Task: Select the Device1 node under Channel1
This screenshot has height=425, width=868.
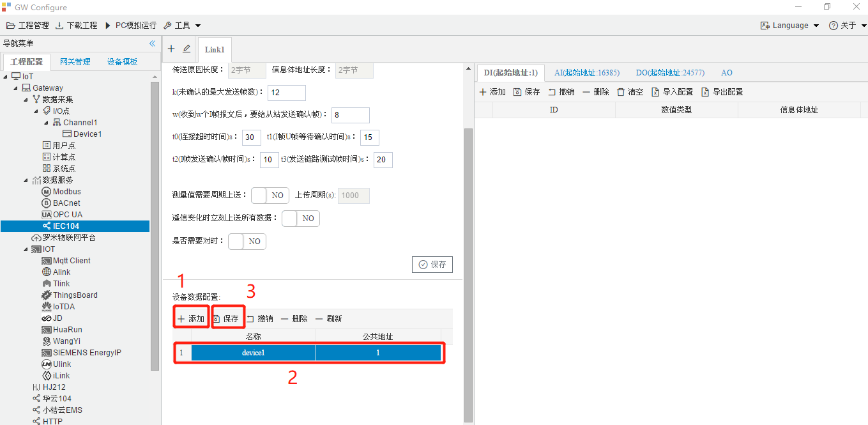Action: [82, 134]
